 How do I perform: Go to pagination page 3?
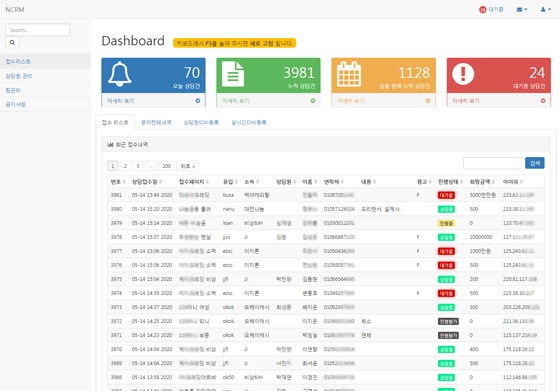138,166
